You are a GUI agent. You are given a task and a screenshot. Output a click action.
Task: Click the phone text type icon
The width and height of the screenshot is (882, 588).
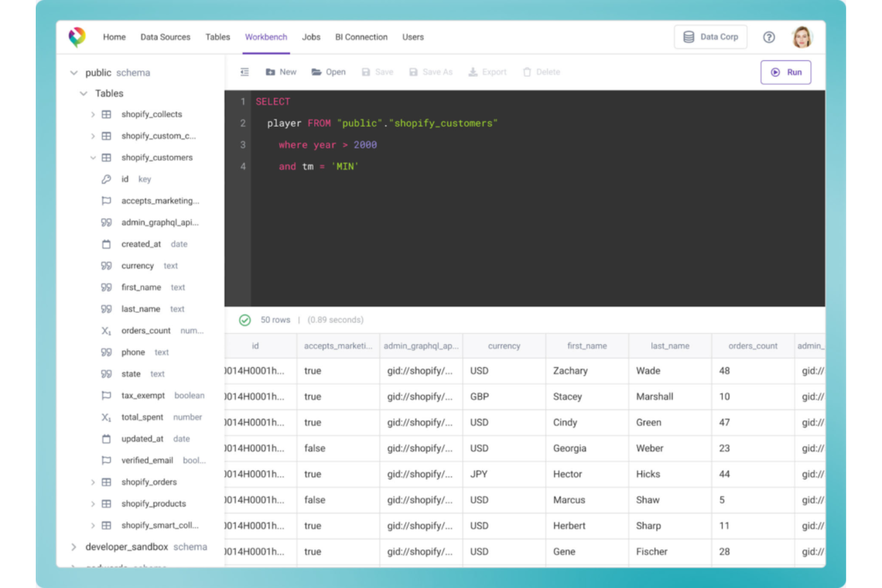(106, 352)
